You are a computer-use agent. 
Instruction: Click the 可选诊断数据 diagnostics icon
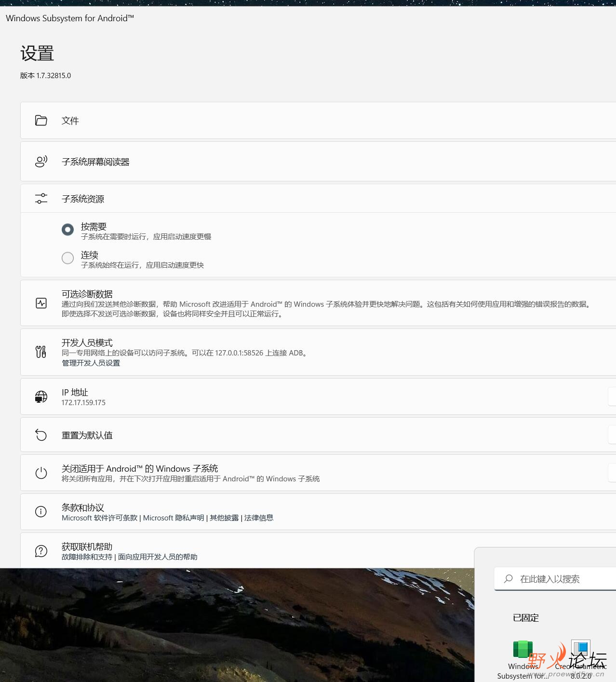tap(41, 303)
